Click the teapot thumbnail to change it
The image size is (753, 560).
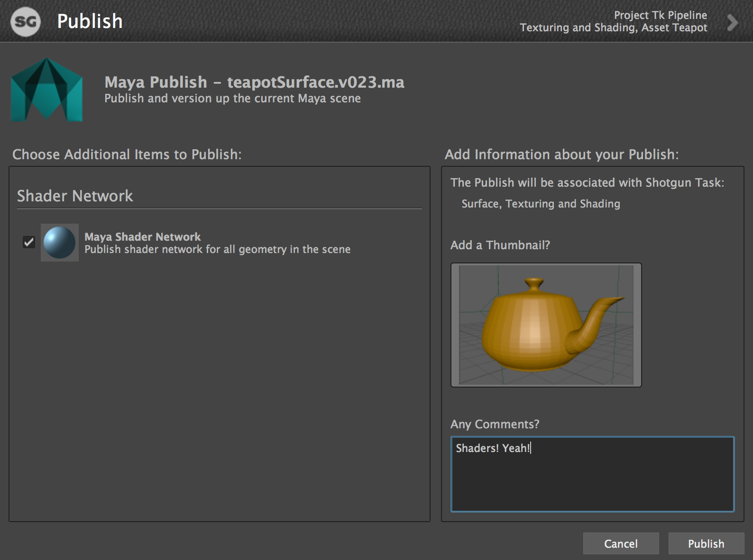546,325
